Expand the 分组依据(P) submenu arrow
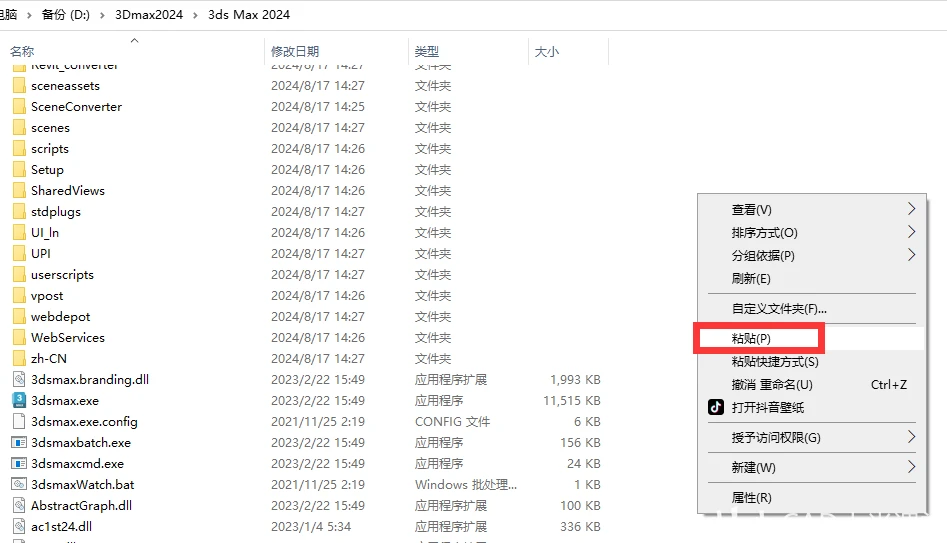 click(x=911, y=255)
